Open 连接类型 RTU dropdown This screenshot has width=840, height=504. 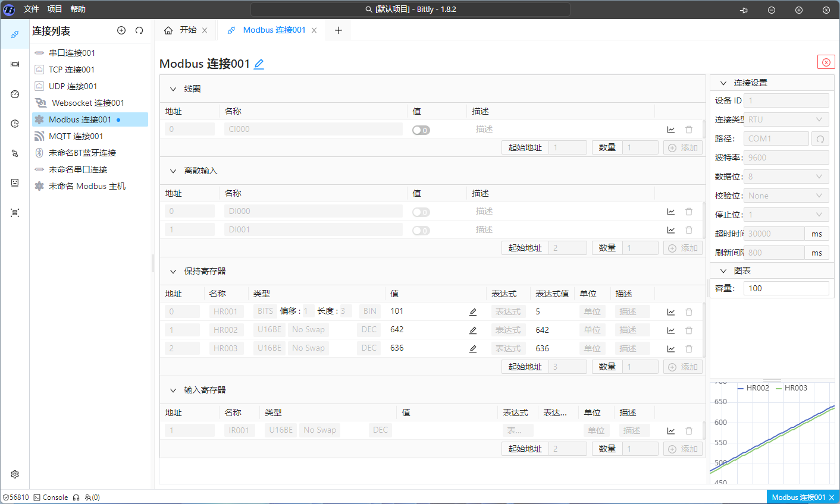786,119
